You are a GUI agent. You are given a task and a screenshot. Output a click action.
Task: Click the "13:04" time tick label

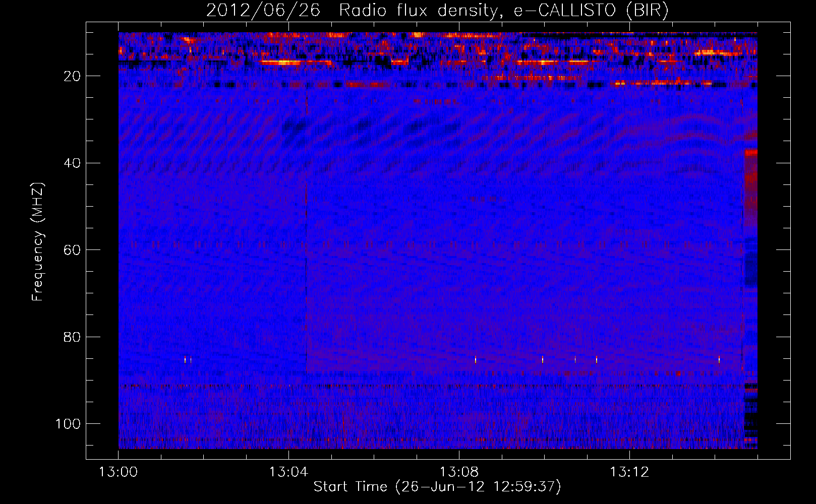pyautogui.click(x=288, y=472)
